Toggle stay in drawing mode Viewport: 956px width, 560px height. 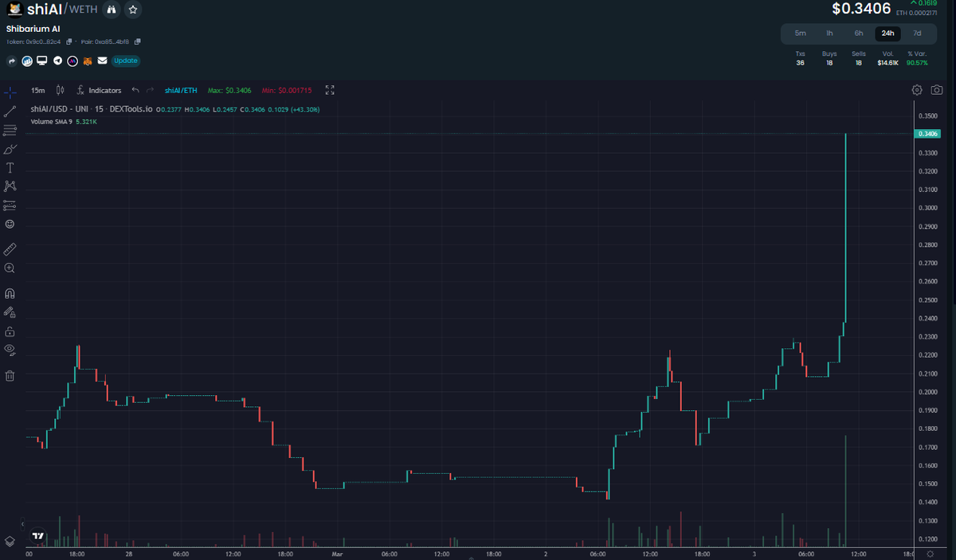(x=10, y=312)
